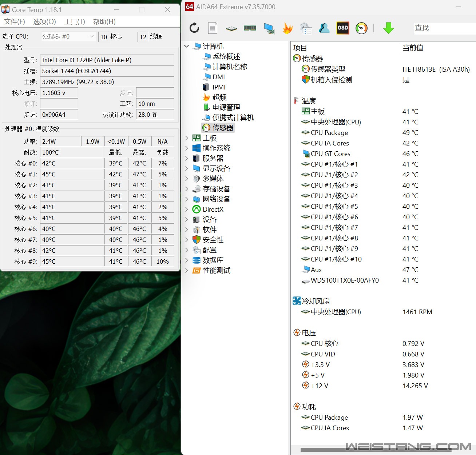Screen dimensions: 476x455
Task: Click the CPU GT Cores row
Action: [383, 154]
